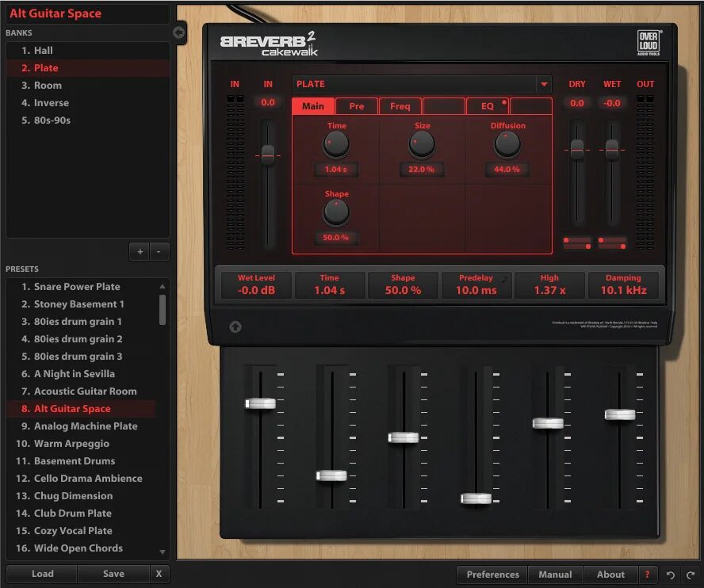Toggle the WET channel switch below its fader
704x588 pixels.
612,243
